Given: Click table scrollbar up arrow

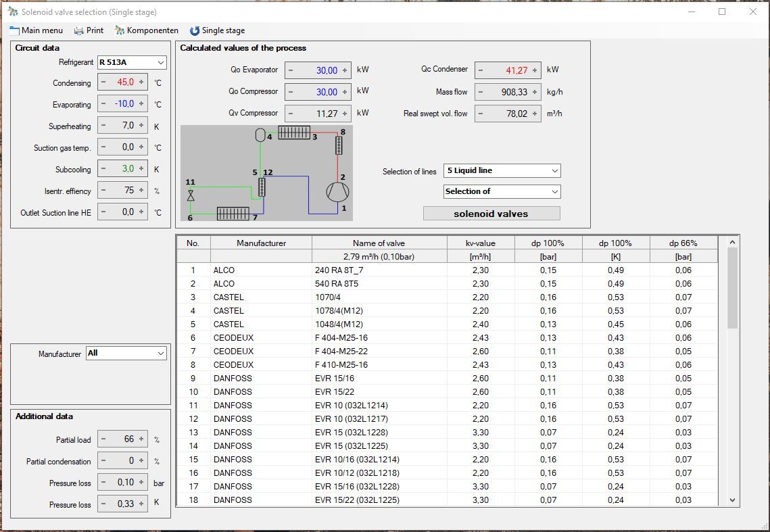Looking at the screenshot, I should 732,242.
